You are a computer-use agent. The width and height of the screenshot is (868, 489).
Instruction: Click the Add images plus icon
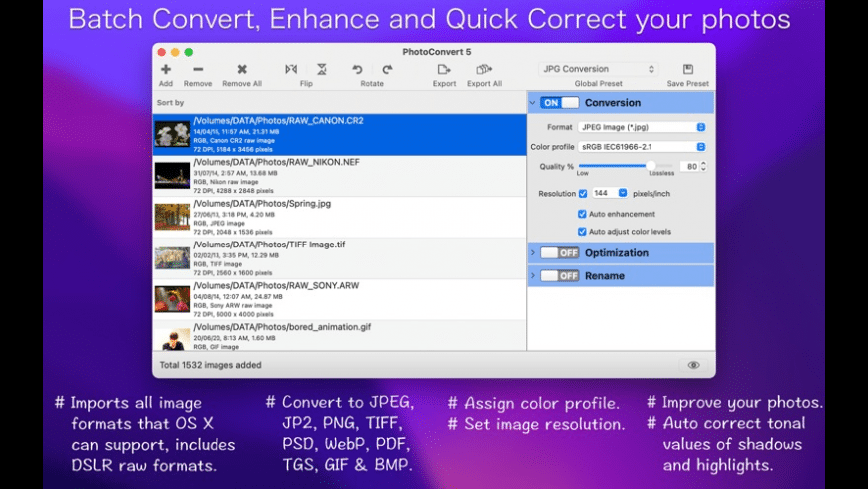point(166,69)
